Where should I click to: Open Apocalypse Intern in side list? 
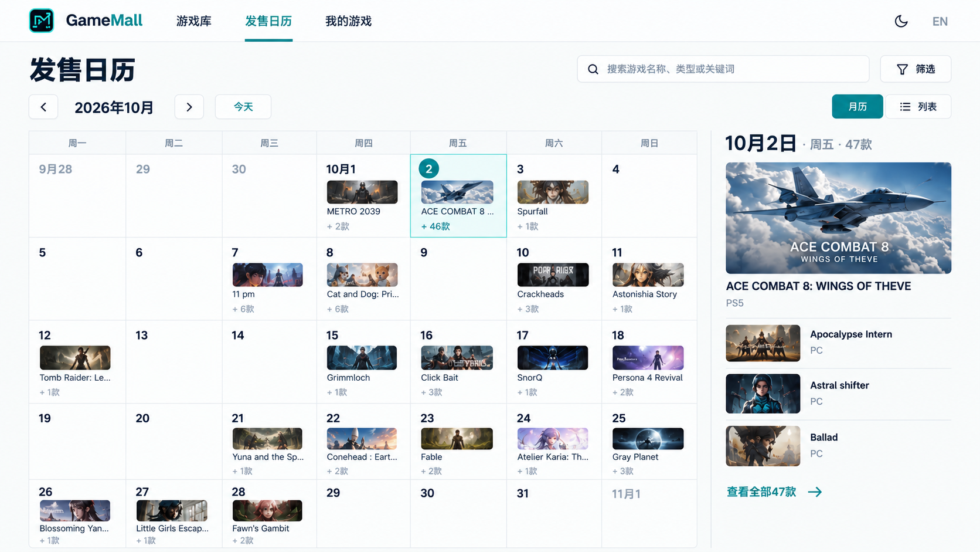click(x=838, y=343)
